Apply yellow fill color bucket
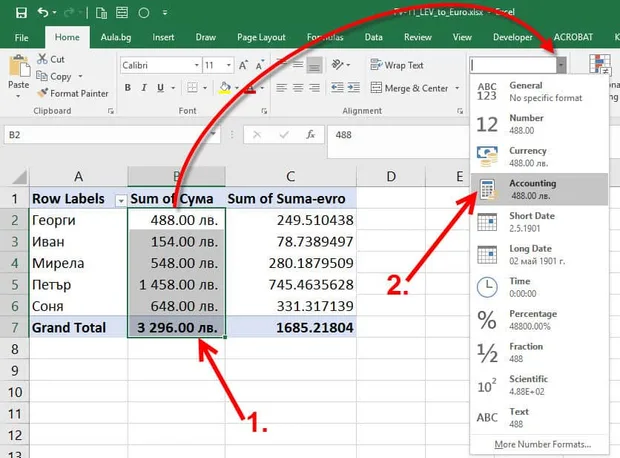This screenshot has width=620, height=458. 225,88
